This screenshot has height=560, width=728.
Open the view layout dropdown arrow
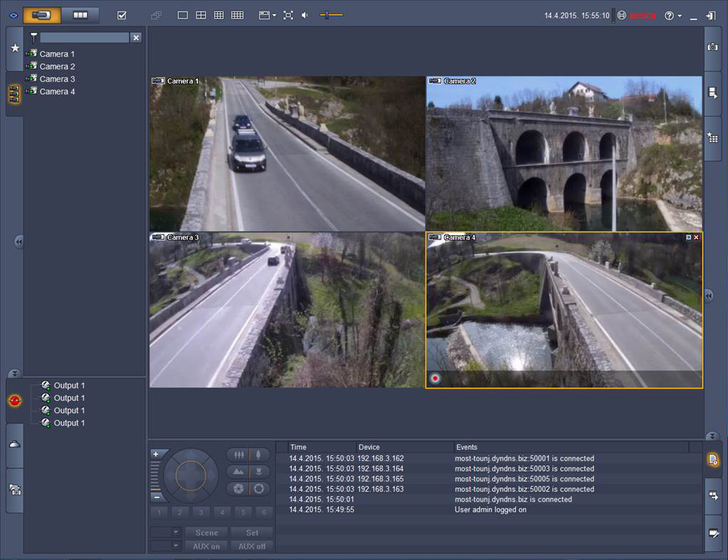274,16
